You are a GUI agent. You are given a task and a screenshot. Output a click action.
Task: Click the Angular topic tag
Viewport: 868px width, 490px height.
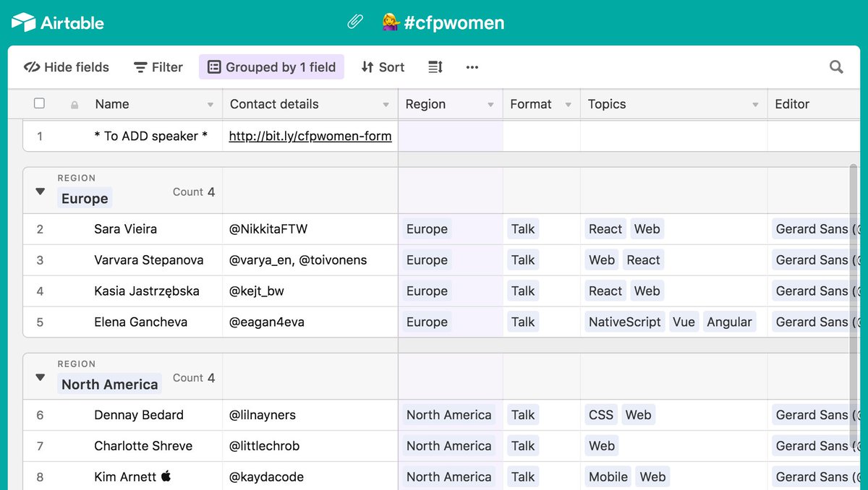[x=729, y=322]
